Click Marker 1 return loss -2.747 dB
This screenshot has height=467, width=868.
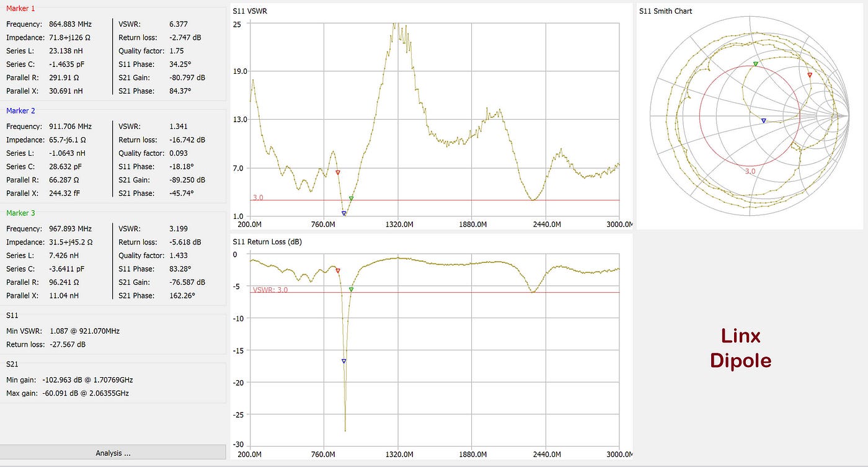coord(185,37)
